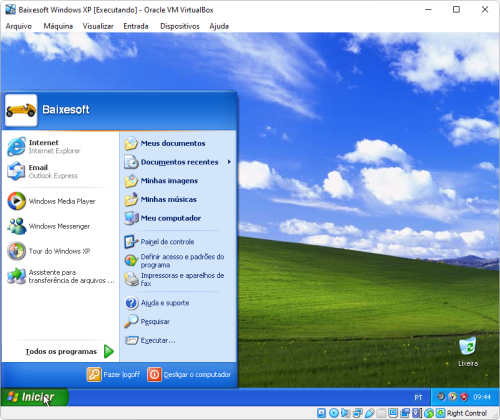This screenshot has width=500, height=420.
Task: Click Fazer logoff button
Action: 113,375
